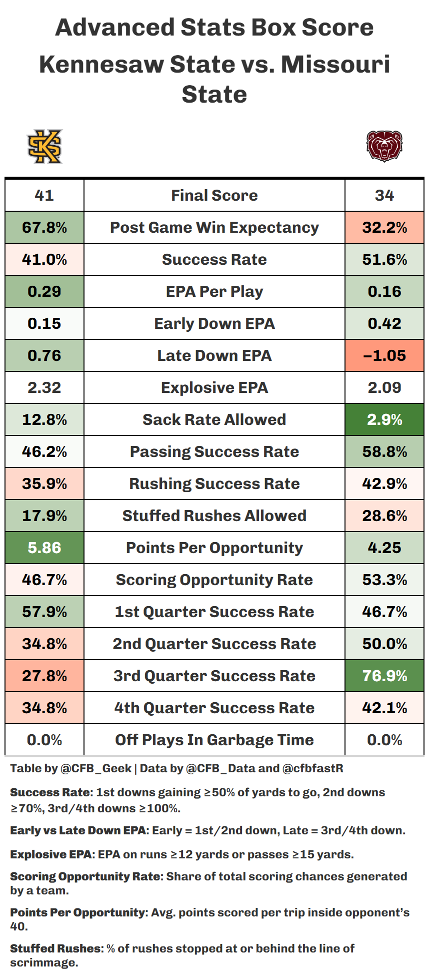Click the Explosive EPA row label
This screenshot has height=980, width=429.
point(214,387)
